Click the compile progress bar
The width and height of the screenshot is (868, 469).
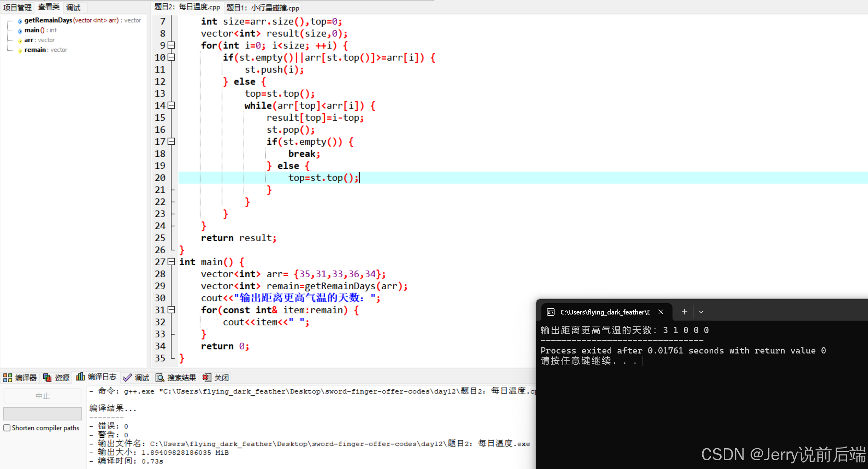(42, 414)
